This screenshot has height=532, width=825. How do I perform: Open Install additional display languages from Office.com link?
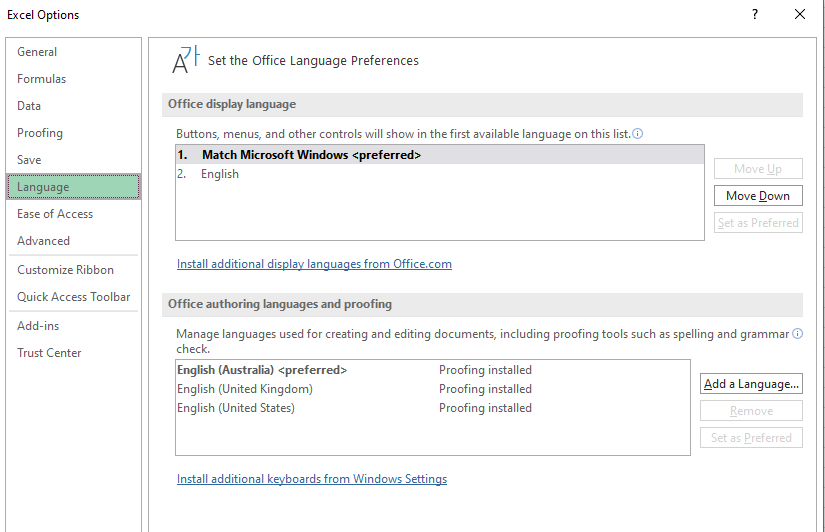314,264
